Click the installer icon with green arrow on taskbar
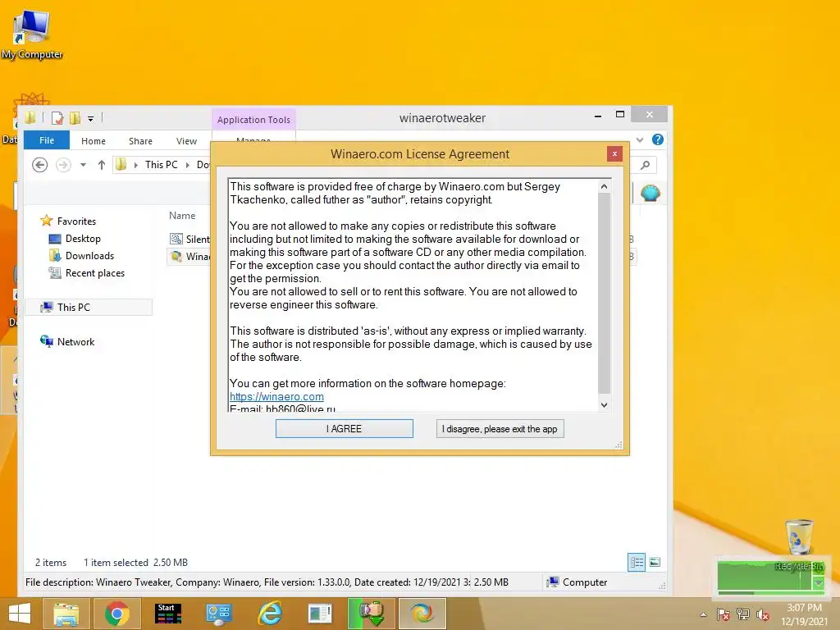Screen dimensions: 840x630 coord(372,614)
